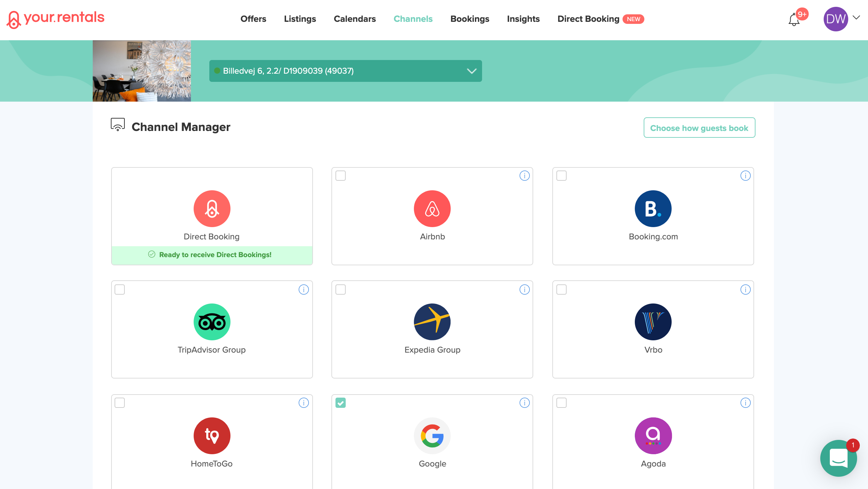868x489 pixels.
Task: Select the TripAdvisor Group checkbox
Action: [x=120, y=290]
